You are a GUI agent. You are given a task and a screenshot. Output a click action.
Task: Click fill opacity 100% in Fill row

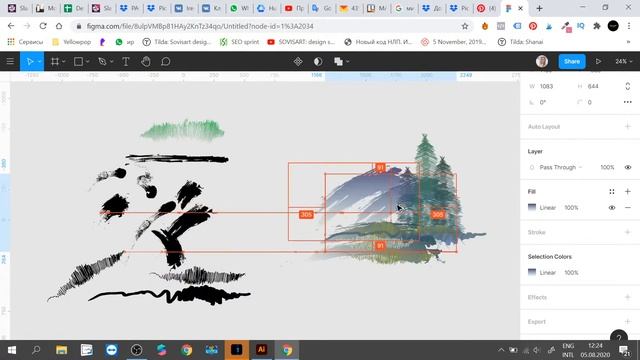(x=571, y=208)
